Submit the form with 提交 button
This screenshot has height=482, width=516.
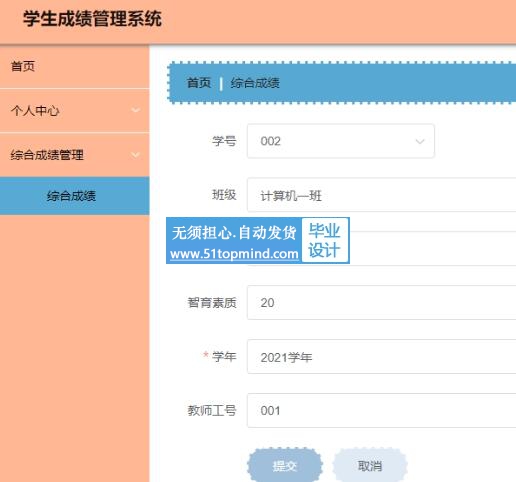pyautogui.click(x=285, y=465)
